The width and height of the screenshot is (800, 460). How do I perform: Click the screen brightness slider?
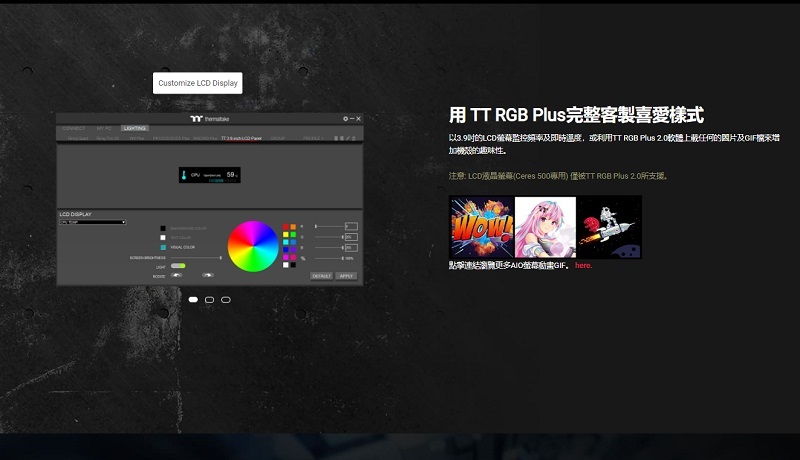coord(196,257)
